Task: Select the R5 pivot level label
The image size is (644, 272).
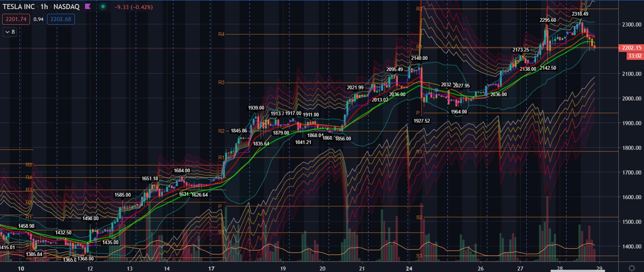Action: click(x=29, y=165)
